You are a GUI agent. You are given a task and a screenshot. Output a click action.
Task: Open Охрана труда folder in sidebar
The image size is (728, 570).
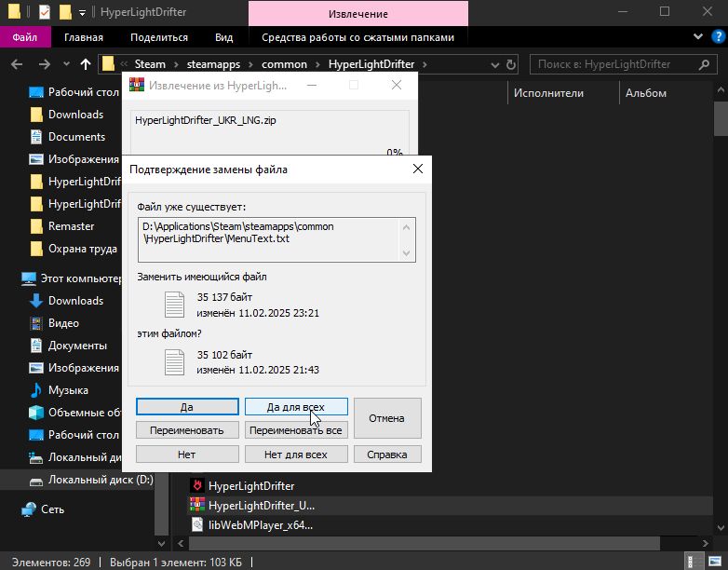tap(73, 249)
